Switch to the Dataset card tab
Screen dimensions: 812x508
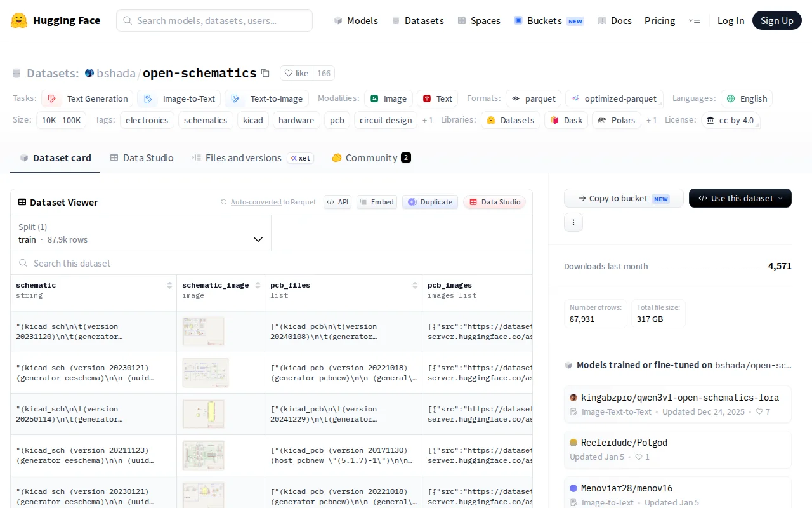[x=55, y=157]
